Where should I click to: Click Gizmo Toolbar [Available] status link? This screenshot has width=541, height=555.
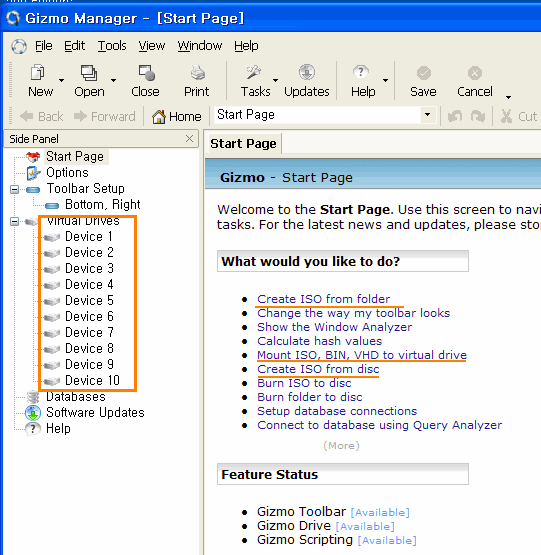point(380,513)
